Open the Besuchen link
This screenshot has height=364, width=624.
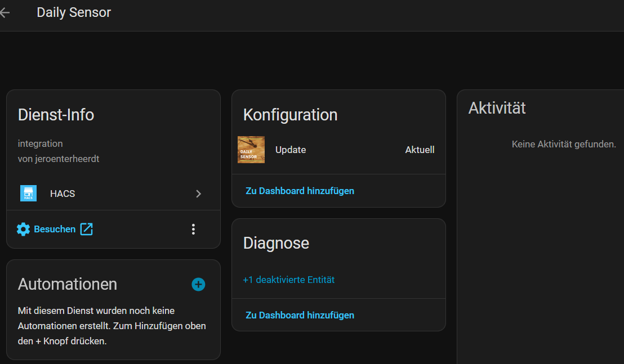[55, 230]
